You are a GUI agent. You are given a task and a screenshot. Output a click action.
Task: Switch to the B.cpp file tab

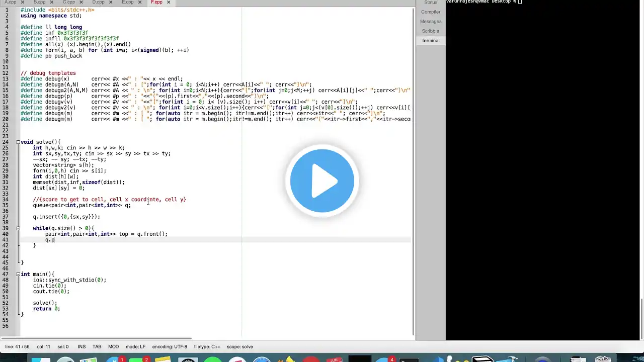[x=39, y=2]
